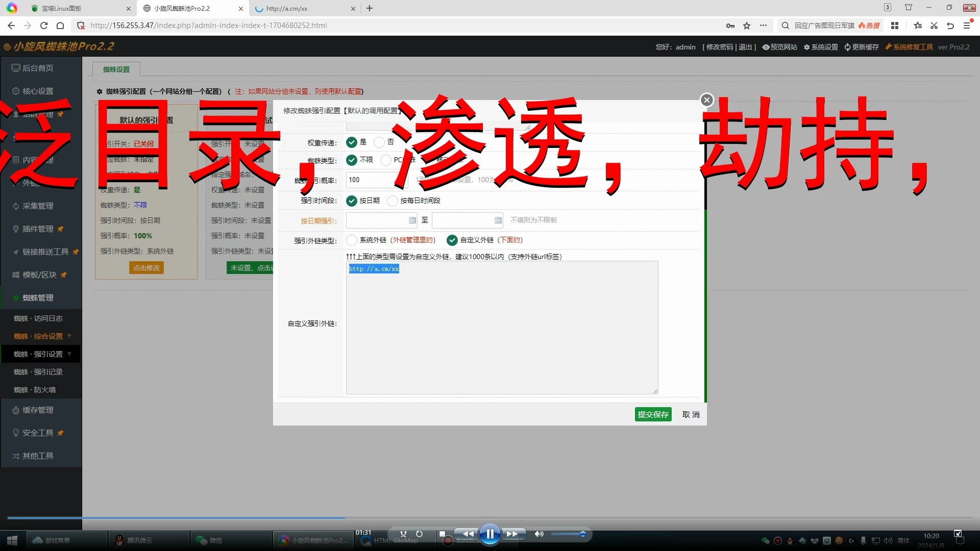Viewport: 980px width, 551px height.
Task: Close the spider config dialog with X
Action: (x=706, y=100)
